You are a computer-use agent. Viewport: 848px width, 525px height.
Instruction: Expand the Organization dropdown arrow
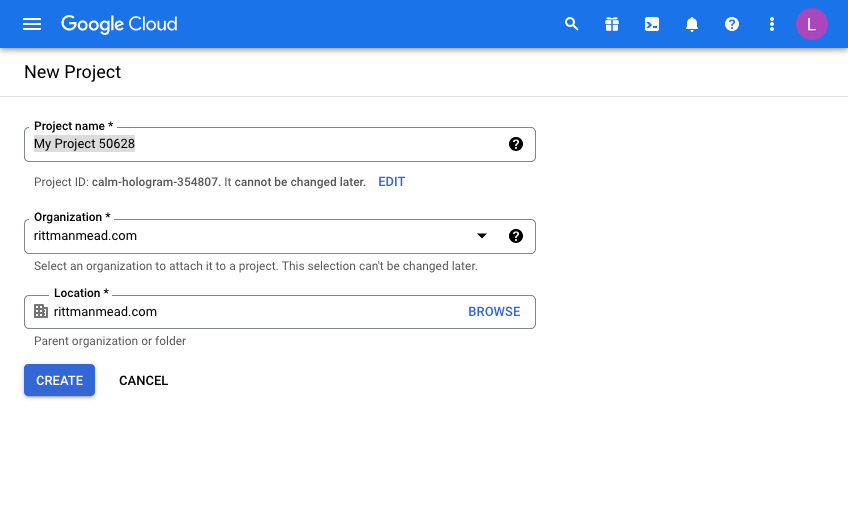[x=482, y=236]
